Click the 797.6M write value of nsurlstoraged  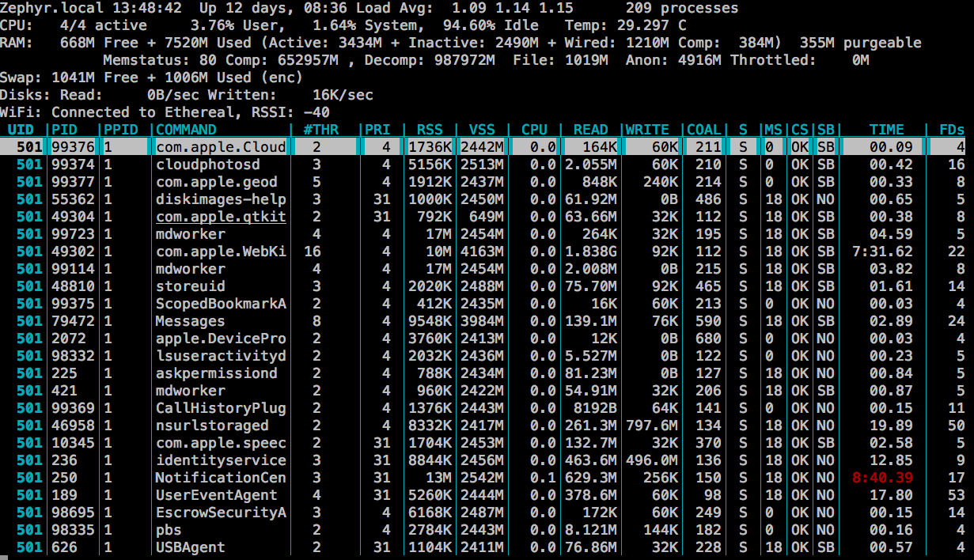coord(651,426)
